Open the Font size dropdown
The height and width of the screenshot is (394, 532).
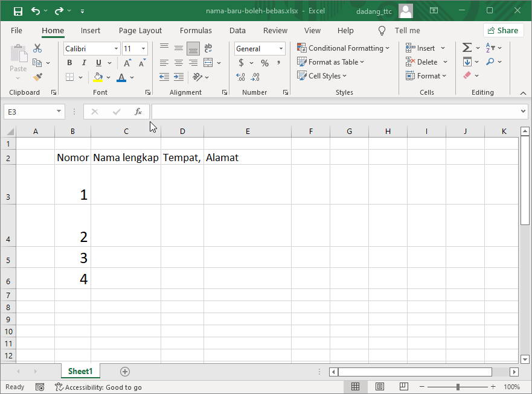(143, 48)
